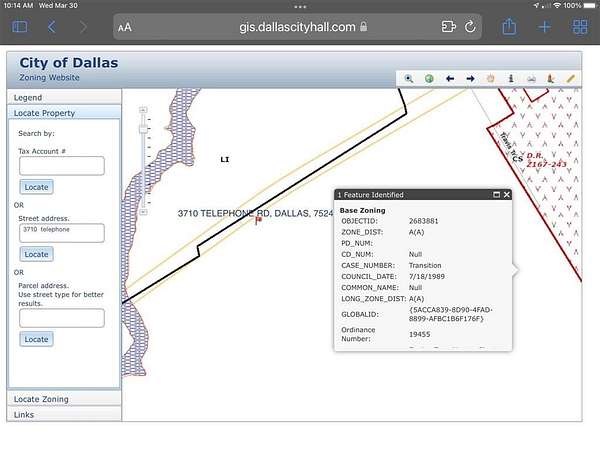Go to next map extent arrow
Viewport: 600px width, 450px height.
[470, 78]
